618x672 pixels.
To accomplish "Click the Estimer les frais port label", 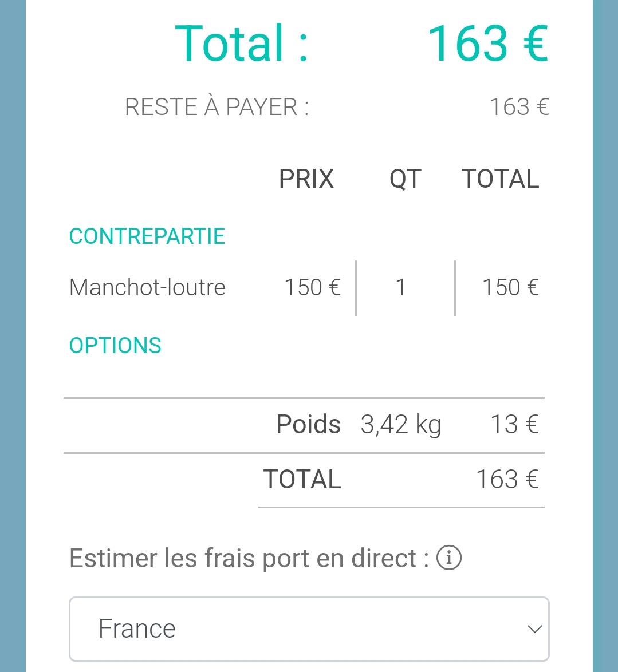I will [x=249, y=558].
